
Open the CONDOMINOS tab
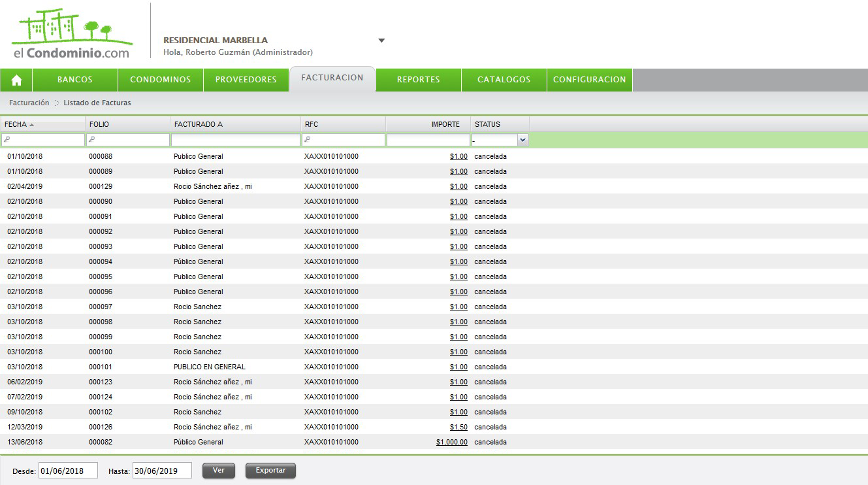pyautogui.click(x=160, y=80)
